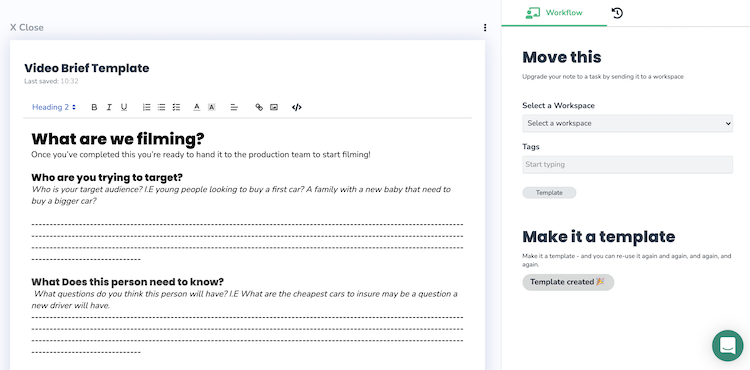Image resolution: width=750 pixels, height=370 pixels.
Task: Insert a bulleted list
Action: pyautogui.click(x=162, y=108)
